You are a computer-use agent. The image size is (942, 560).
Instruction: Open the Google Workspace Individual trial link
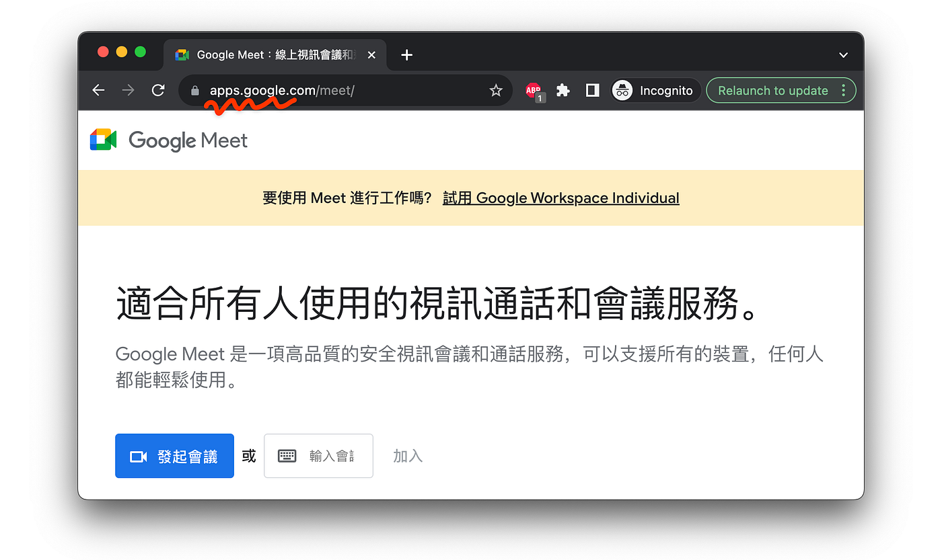561,198
